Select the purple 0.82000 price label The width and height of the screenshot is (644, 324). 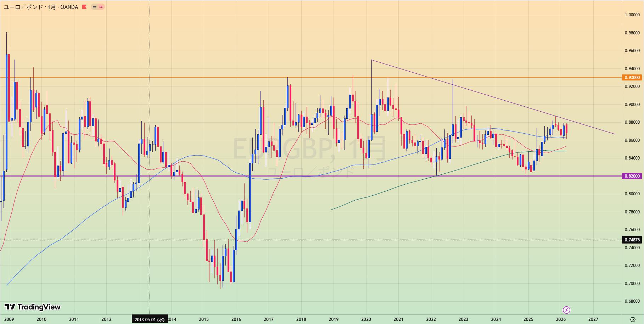tap(632, 176)
